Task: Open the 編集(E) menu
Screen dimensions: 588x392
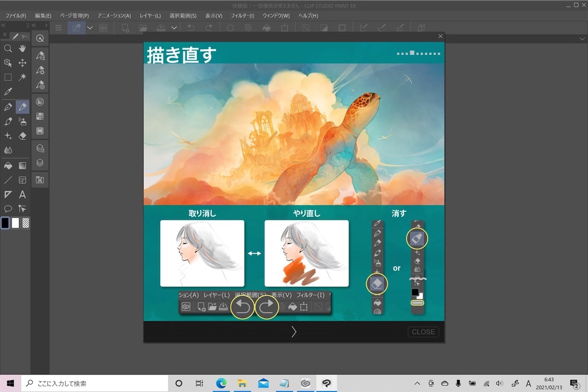Action: (43, 15)
